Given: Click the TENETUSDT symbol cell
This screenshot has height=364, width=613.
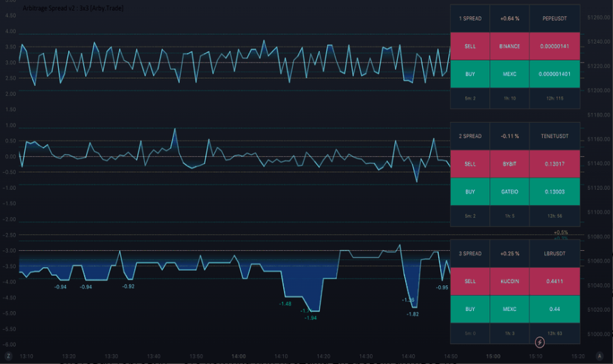Looking at the screenshot, I should [555, 136].
